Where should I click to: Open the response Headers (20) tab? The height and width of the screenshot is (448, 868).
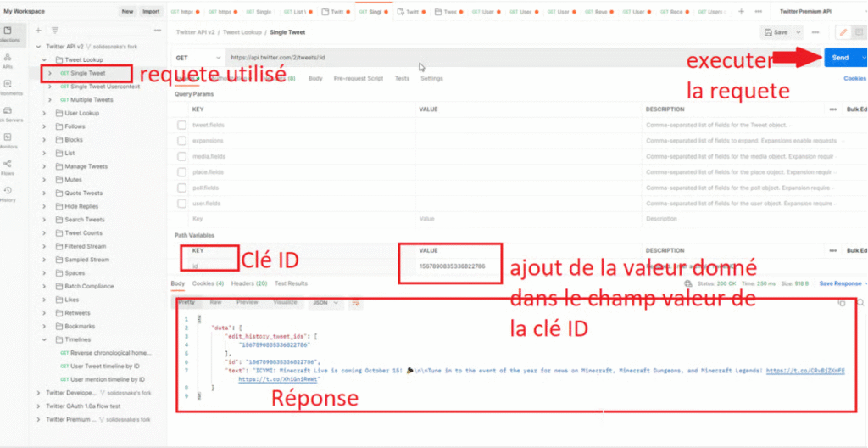249,283
